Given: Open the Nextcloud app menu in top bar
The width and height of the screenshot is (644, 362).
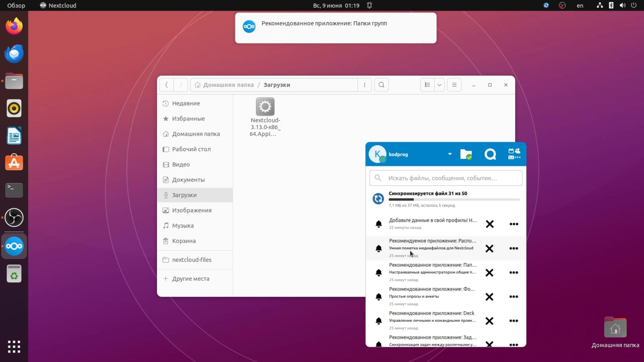Looking at the screenshot, I should click(x=58, y=5).
